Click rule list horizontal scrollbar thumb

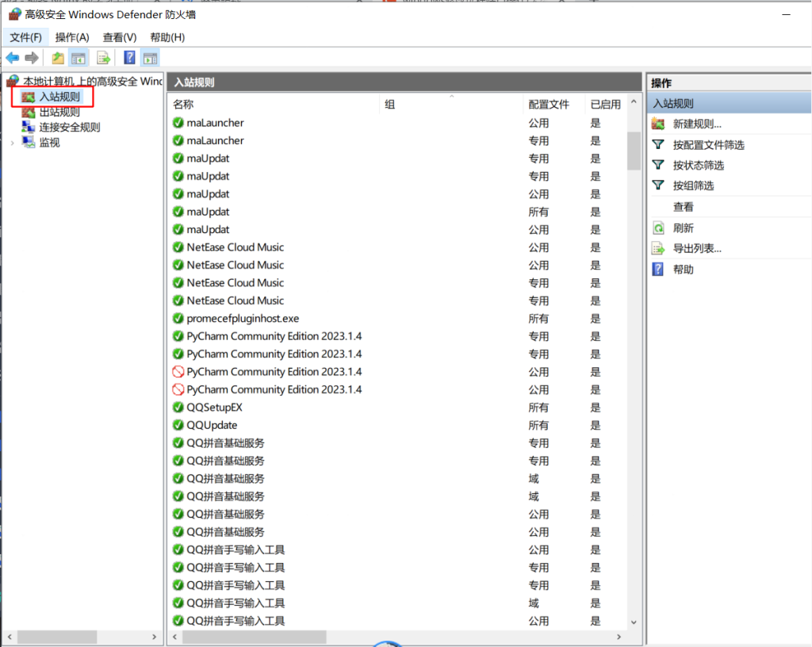255,637
